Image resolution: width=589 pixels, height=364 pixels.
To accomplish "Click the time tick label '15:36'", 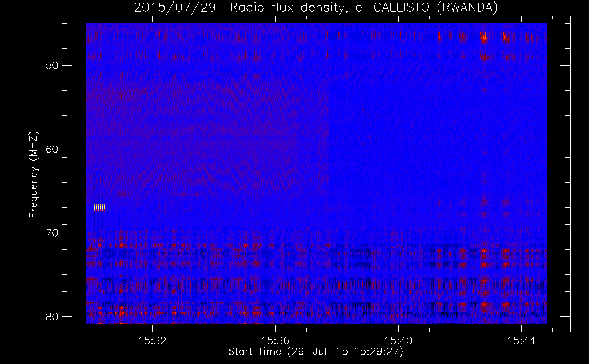I will [275, 341].
